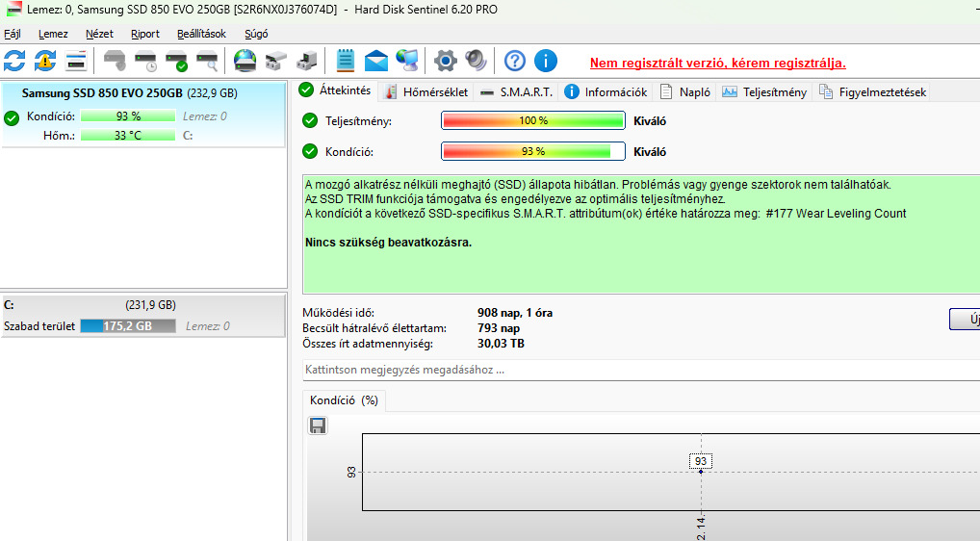Click the blue info circle icon
980x541 pixels.
click(x=546, y=62)
